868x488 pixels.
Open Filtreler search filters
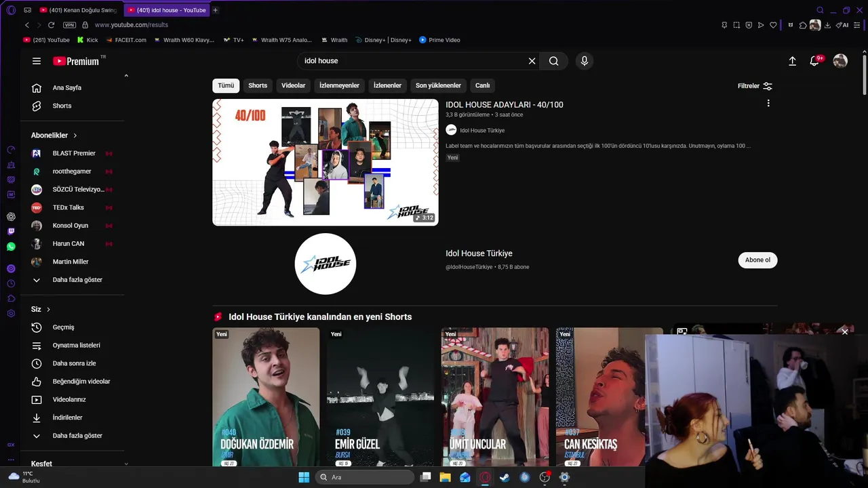pos(755,86)
